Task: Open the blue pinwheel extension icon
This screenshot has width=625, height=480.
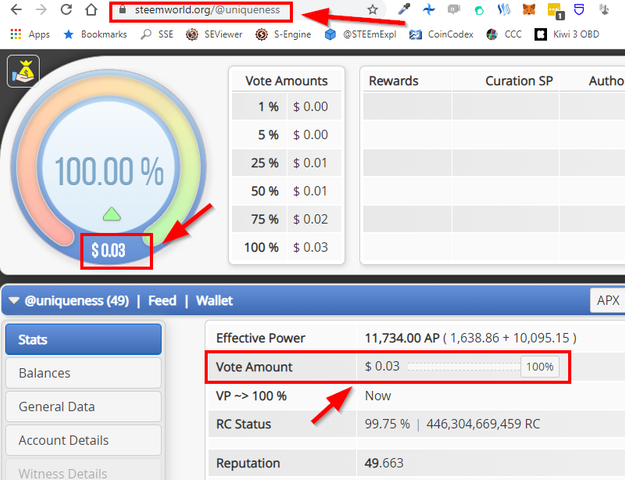Action: pyautogui.click(x=429, y=9)
